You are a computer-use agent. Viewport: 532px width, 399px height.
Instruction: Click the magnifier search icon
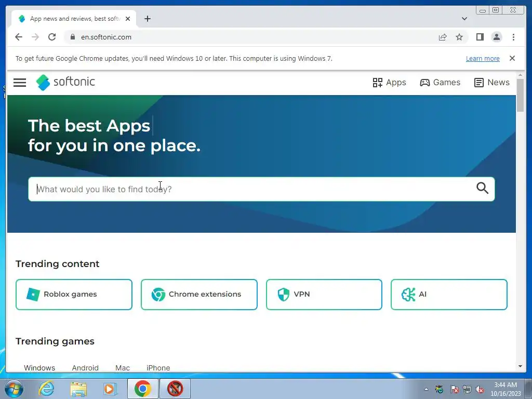pyautogui.click(x=482, y=188)
